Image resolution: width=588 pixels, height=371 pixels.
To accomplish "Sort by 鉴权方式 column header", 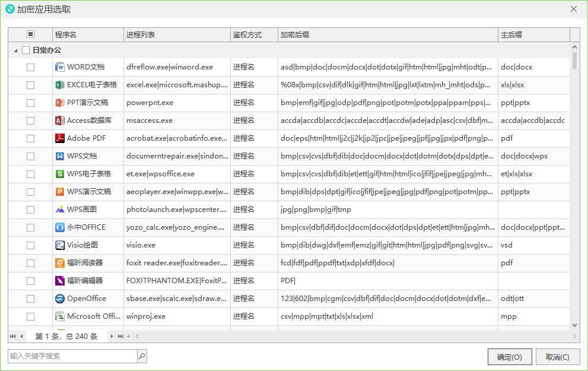I will [254, 34].
